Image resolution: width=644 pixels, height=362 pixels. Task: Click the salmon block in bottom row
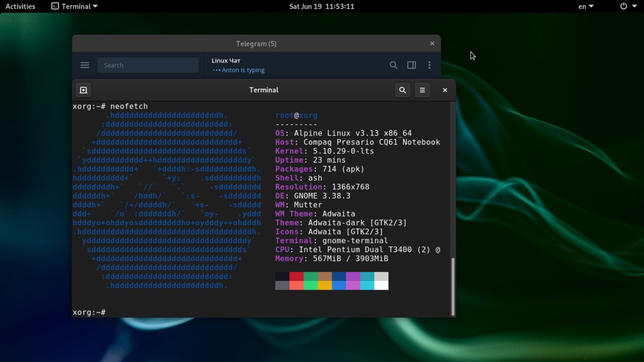296,285
